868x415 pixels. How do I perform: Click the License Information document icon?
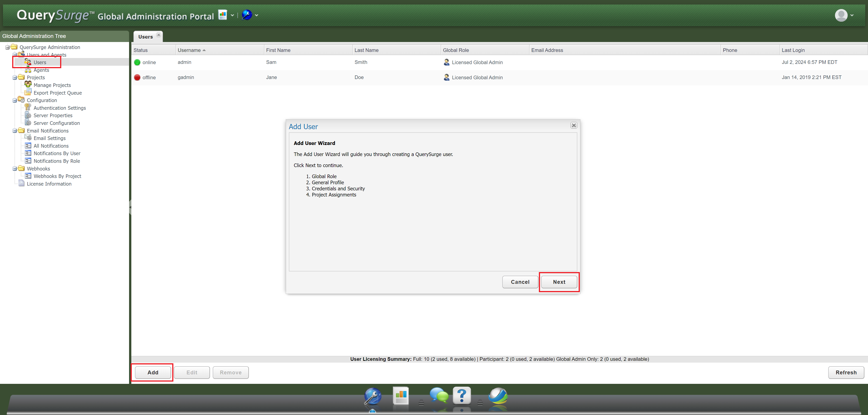click(21, 183)
